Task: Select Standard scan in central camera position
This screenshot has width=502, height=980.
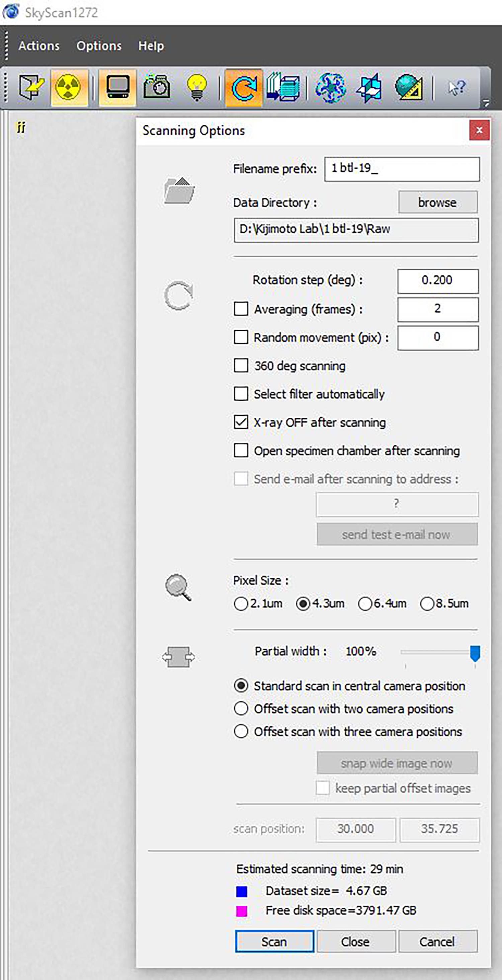Action: (241, 685)
